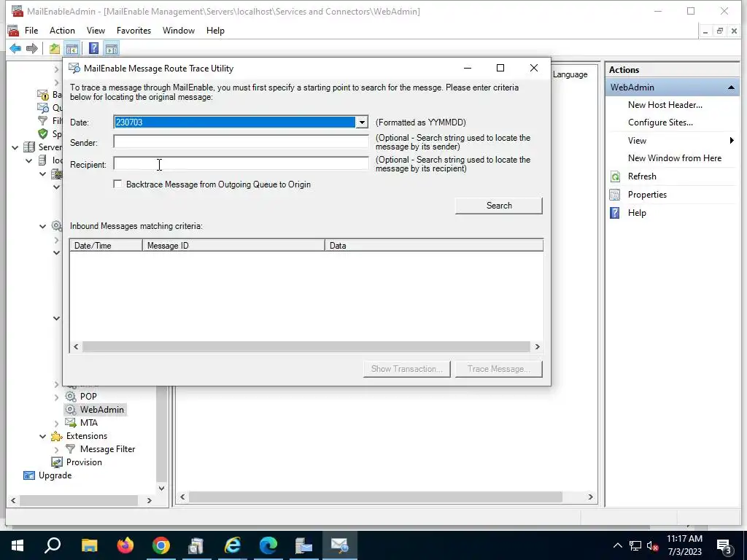
Task: Click the WebAdmin gear icon in tree
Action: point(71,410)
